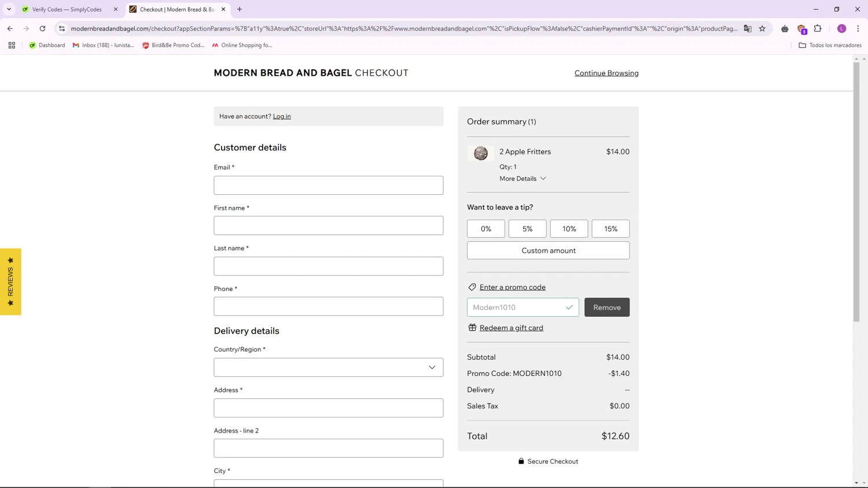The height and width of the screenshot is (488, 868).
Task: Click the Enter a promo code link
Action: (x=513, y=287)
